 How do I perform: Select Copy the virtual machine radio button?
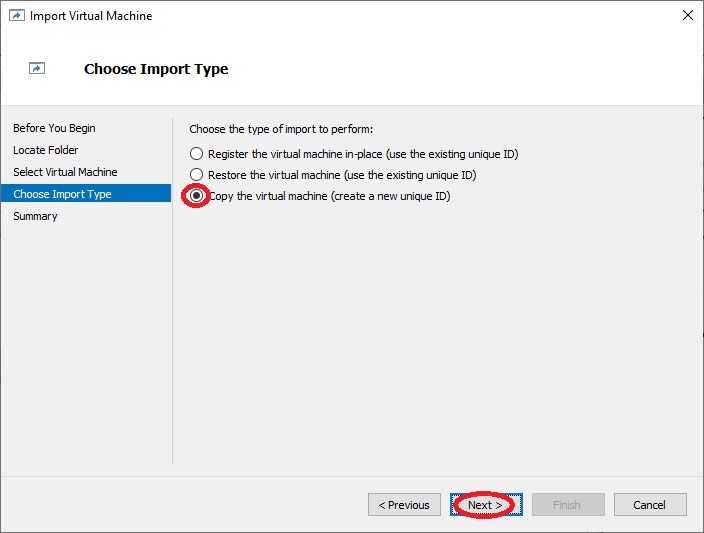tap(196, 196)
